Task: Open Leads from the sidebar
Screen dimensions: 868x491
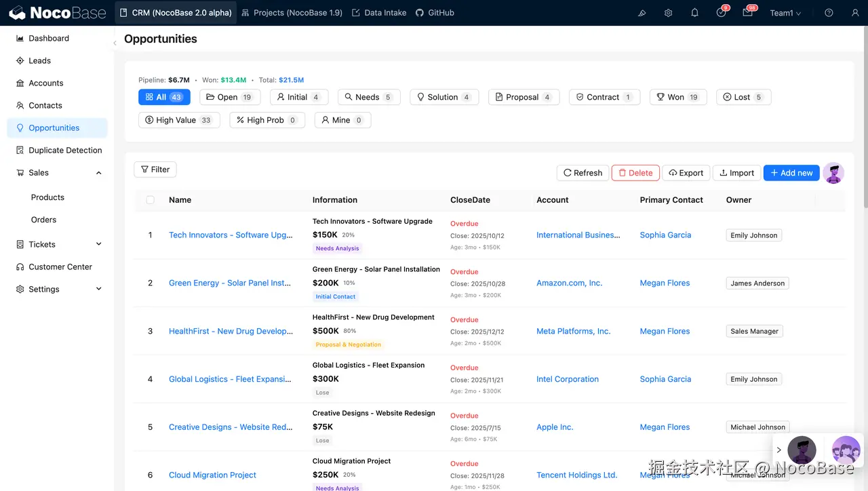Action: tap(57, 61)
